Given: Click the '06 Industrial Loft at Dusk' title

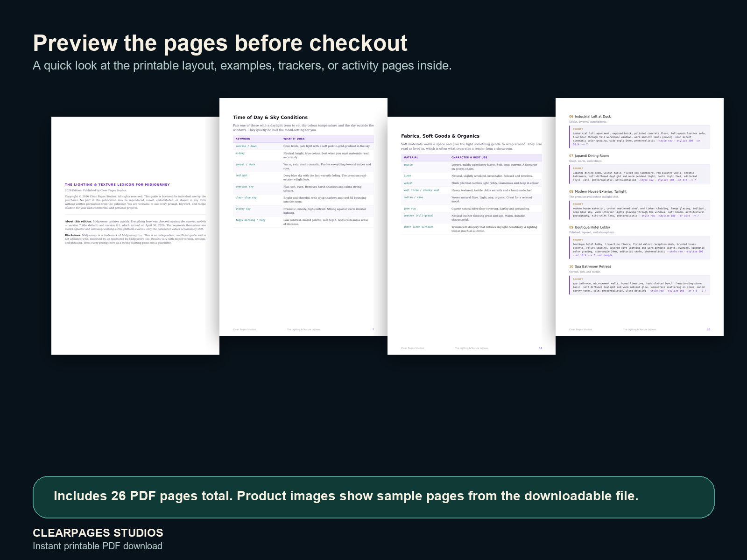Looking at the screenshot, I should [590, 117].
